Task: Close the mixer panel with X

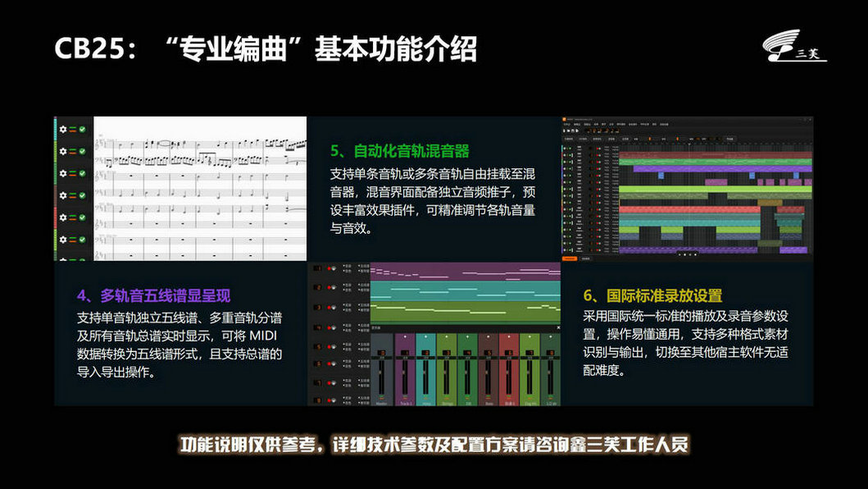Action: click(x=558, y=327)
